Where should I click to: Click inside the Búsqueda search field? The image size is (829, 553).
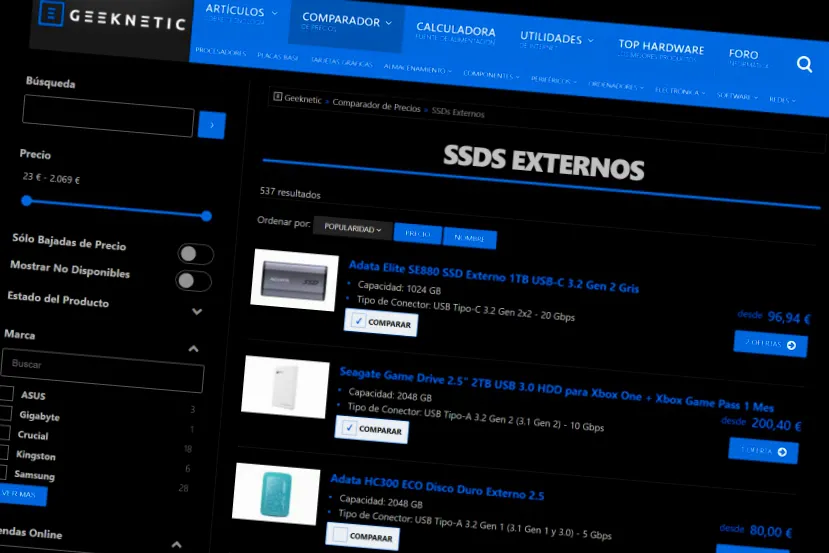[108, 116]
